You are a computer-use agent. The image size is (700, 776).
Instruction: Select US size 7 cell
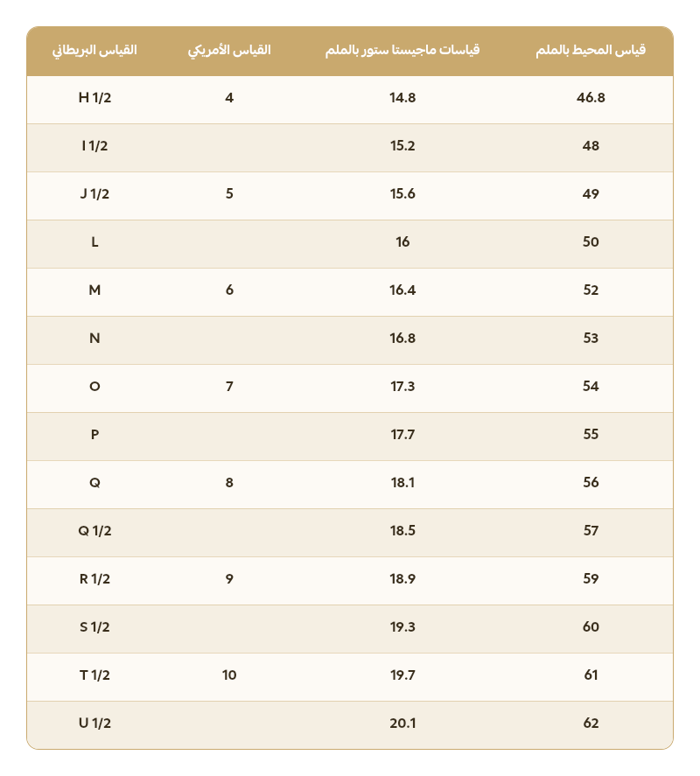(229, 387)
